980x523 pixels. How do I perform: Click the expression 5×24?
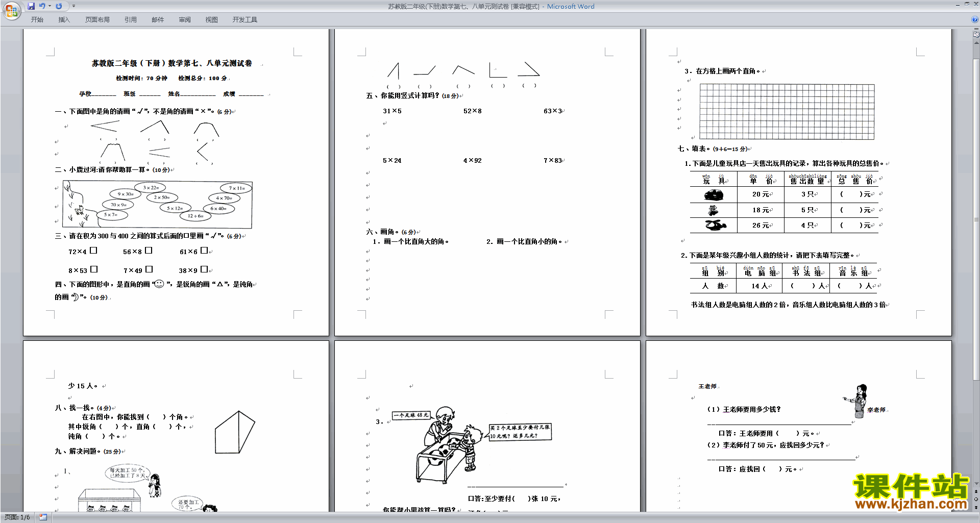(x=392, y=160)
